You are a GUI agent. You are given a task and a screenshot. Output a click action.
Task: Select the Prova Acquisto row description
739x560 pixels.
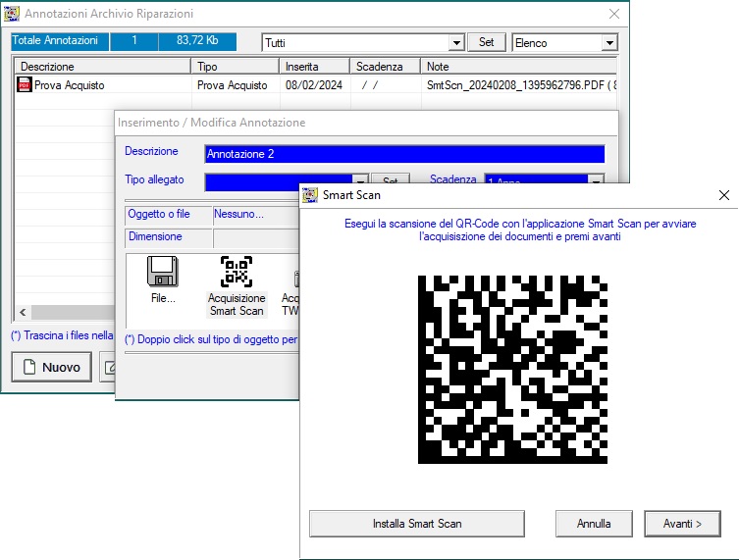[x=70, y=85]
